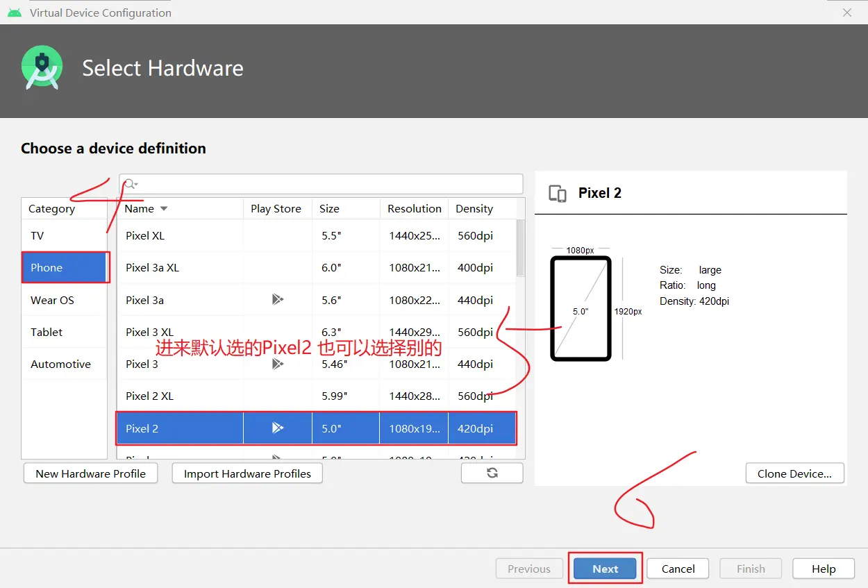The height and width of the screenshot is (588, 868).
Task: Click inside the device search field
Action: point(321,184)
